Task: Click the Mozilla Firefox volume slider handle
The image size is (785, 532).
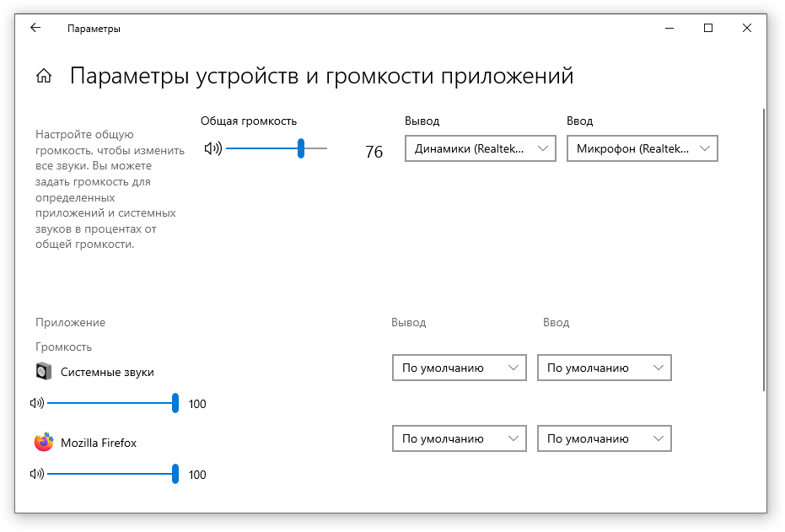Action: click(x=175, y=474)
